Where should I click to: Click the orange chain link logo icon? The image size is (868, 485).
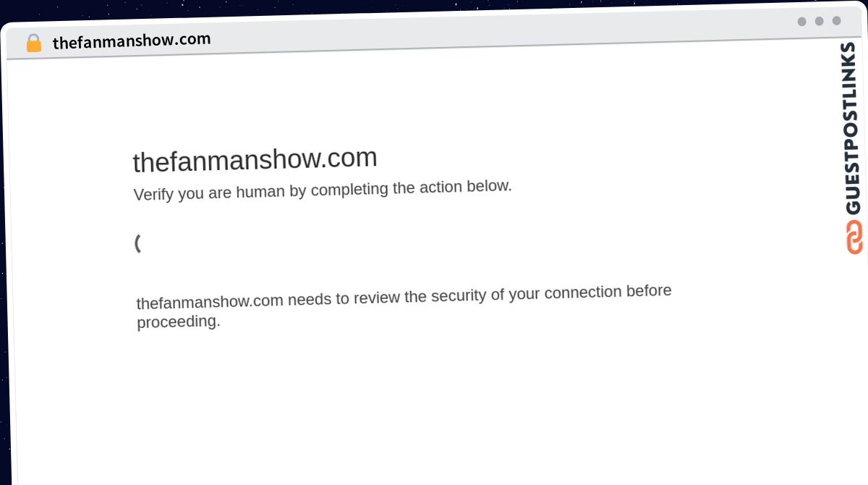click(854, 237)
